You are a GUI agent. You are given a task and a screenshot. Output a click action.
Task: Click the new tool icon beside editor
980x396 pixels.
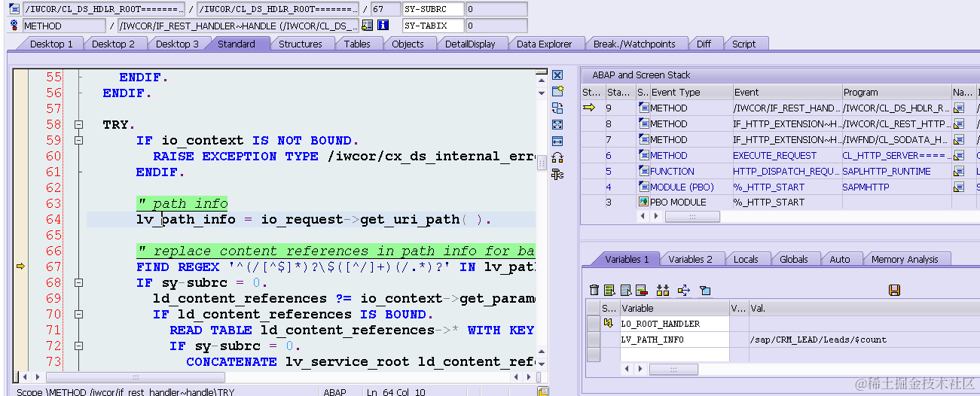[557, 91]
